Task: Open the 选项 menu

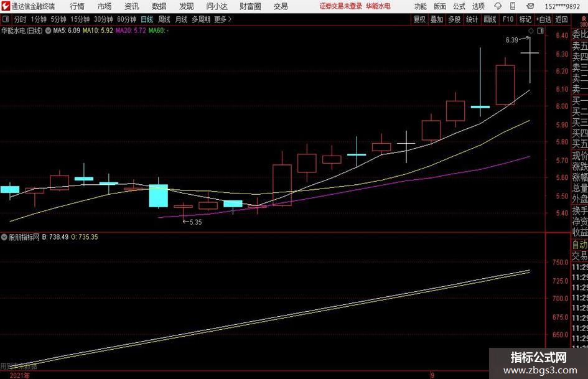Action: click(x=478, y=6)
